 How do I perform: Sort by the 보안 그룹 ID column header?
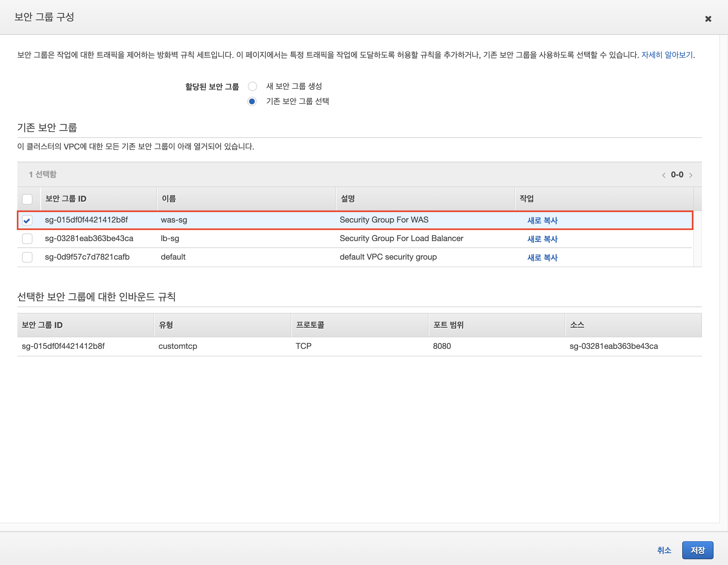[x=66, y=199]
